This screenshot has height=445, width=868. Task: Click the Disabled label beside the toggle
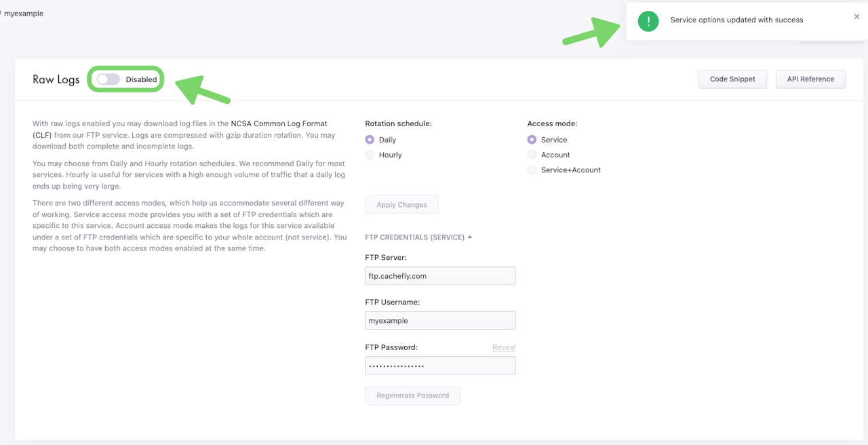click(x=141, y=79)
